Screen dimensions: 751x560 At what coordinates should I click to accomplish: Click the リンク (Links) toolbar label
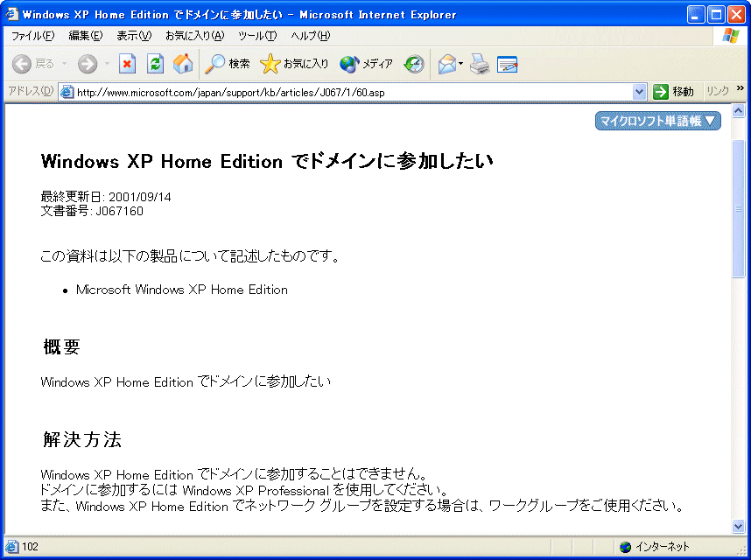click(x=718, y=91)
